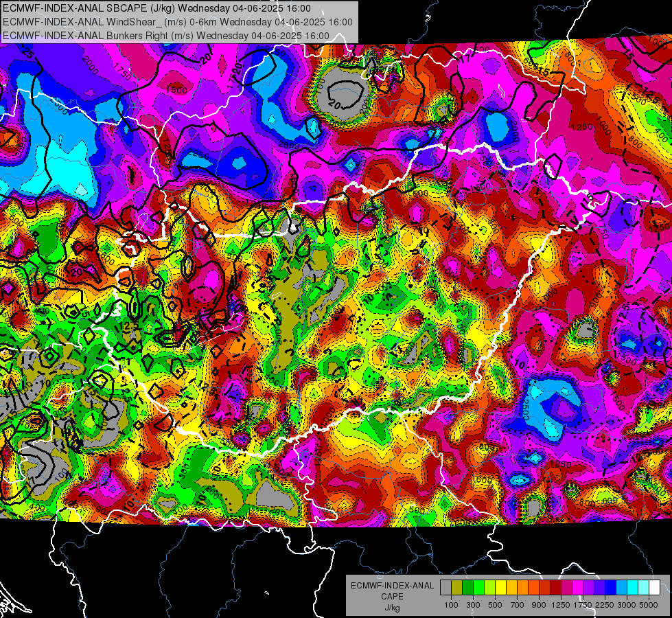Click the 5000 legend tick label
The width and height of the screenshot is (672, 618).
(x=649, y=605)
